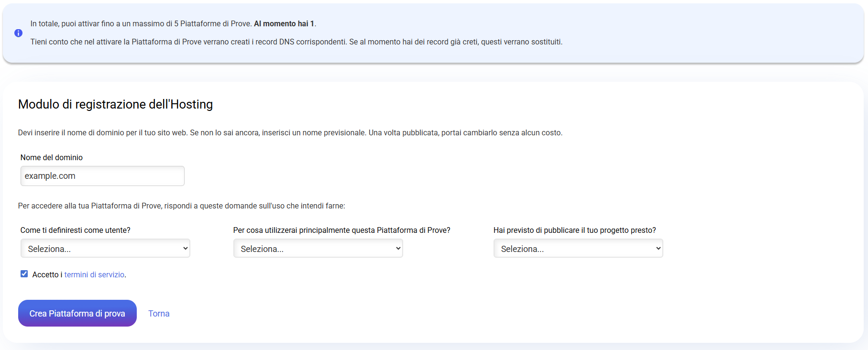Click the "Nome del dominio" label
Screen dimensions: 868x350
(x=52, y=157)
